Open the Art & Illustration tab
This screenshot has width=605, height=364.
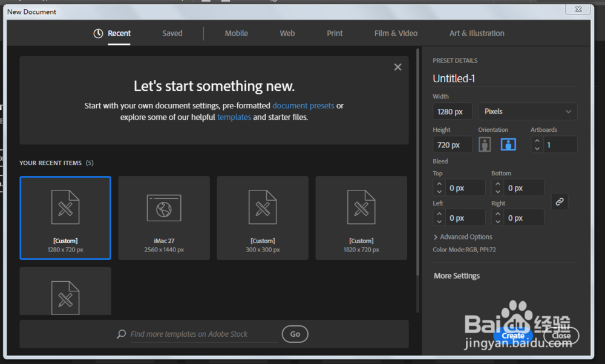coord(477,33)
